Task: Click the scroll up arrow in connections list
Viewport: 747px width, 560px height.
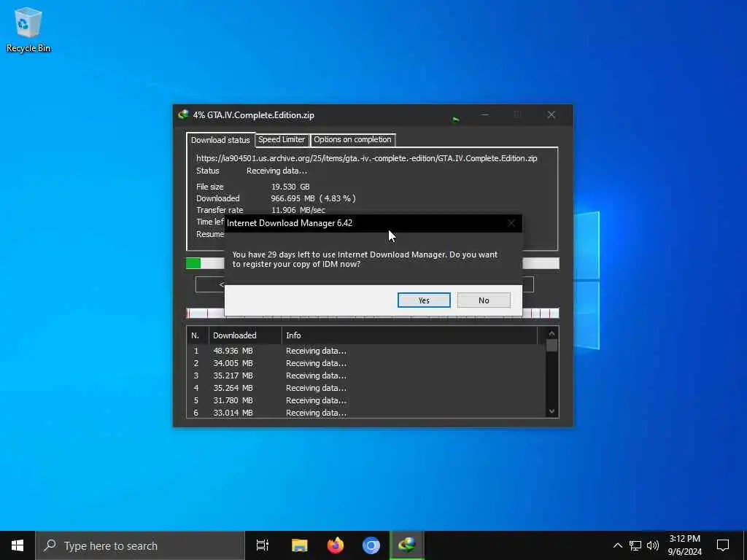Action: pyautogui.click(x=551, y=334)
